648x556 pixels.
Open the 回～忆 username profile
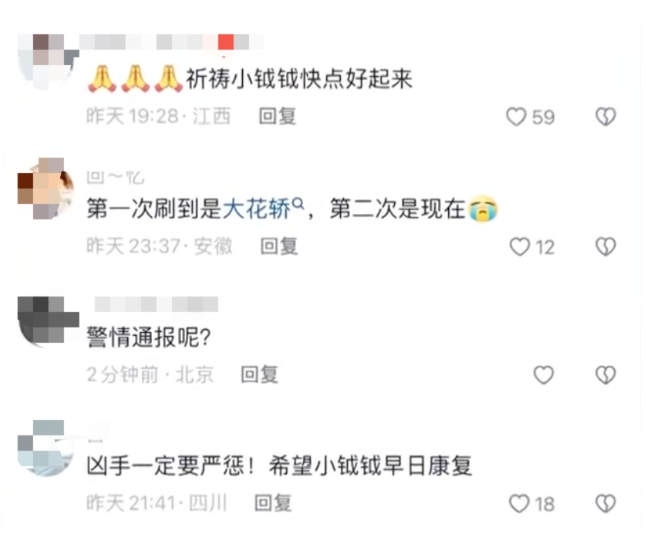[x=115, y=178]
